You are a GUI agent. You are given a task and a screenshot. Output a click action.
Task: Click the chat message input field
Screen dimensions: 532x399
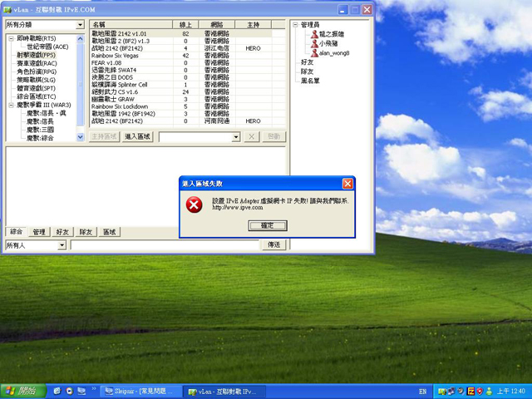pyautogui.click(x=165, y=245)
